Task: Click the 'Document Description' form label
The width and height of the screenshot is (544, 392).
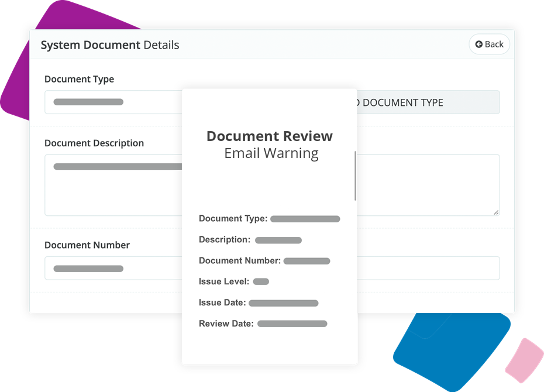Action: click(94, 143)
